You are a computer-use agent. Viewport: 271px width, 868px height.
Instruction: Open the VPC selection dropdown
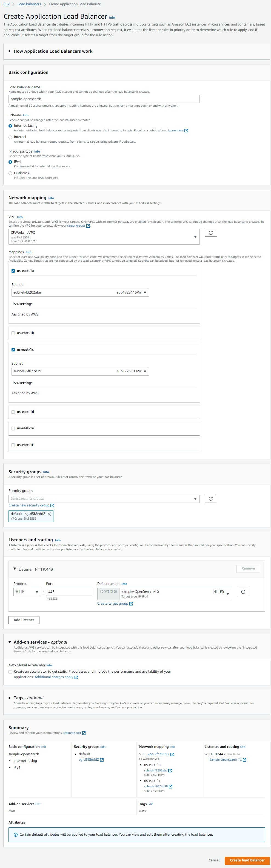tap(104, 236)
